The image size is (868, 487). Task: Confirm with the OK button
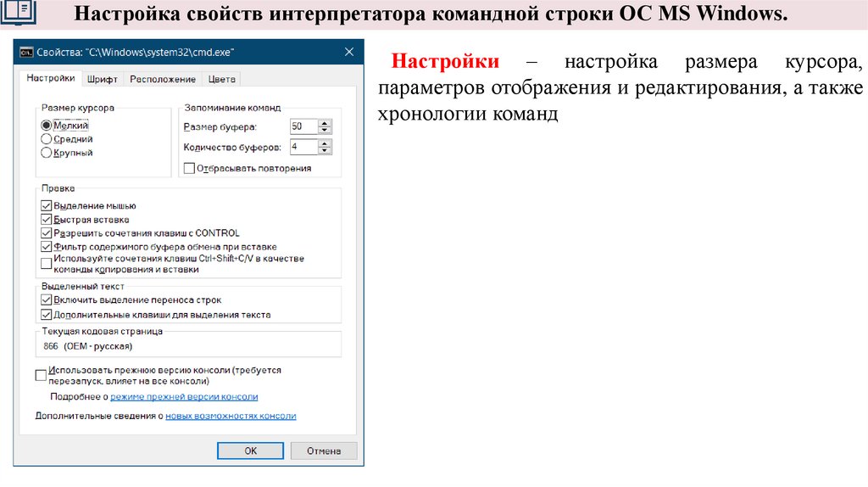(x=250, y=451)
